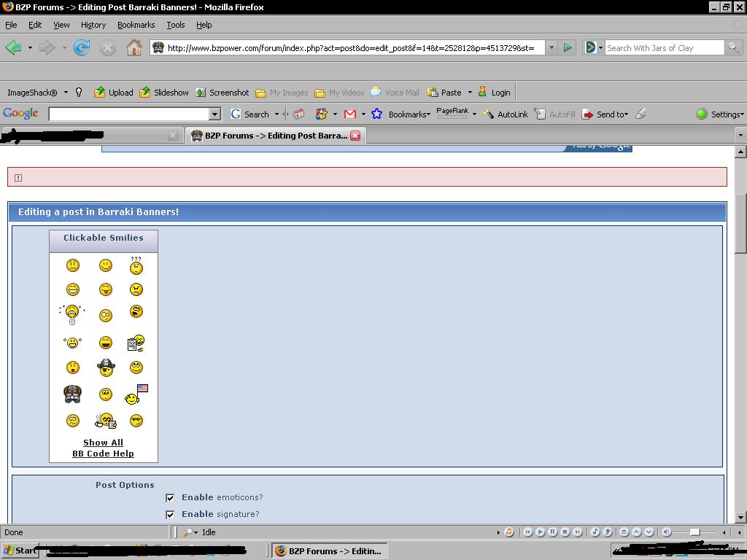Click the ImageShack Login button
Screen dimensions: 747x560
point(494,93)
